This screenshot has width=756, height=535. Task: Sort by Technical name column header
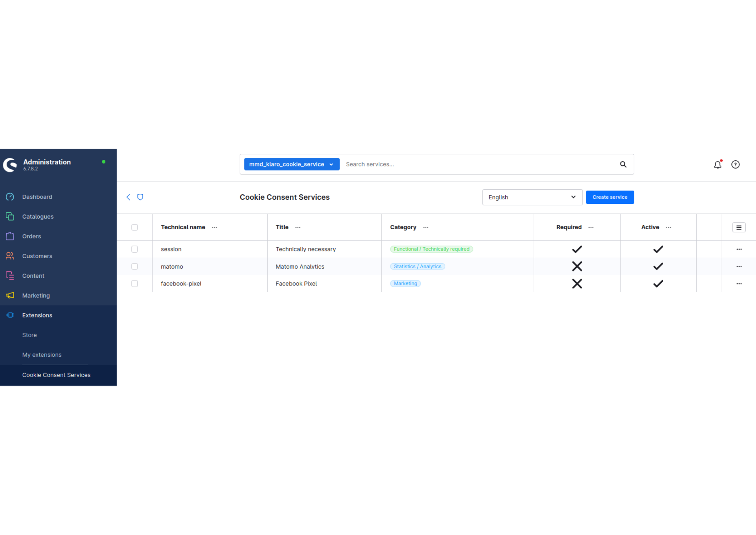pyautogui.click(x=183, y=227)
